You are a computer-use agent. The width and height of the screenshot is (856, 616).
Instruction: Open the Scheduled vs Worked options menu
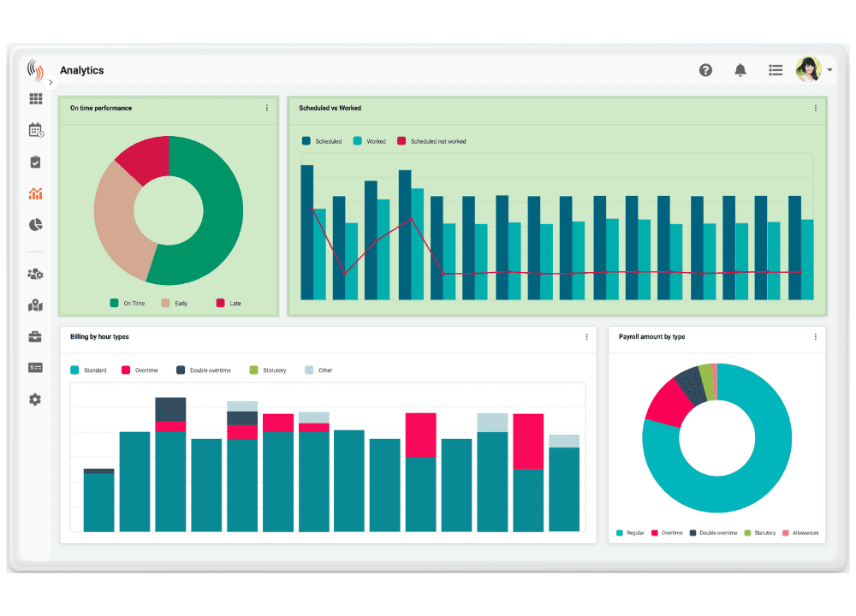pos(815,109)
